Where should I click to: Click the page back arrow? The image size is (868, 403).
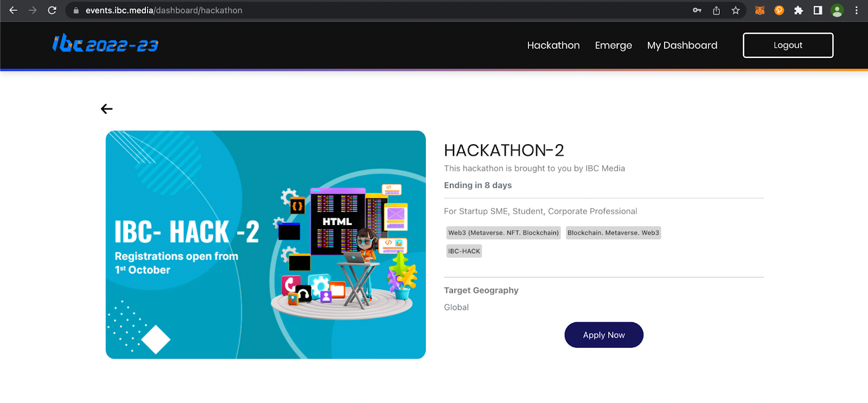coord(107,109)
